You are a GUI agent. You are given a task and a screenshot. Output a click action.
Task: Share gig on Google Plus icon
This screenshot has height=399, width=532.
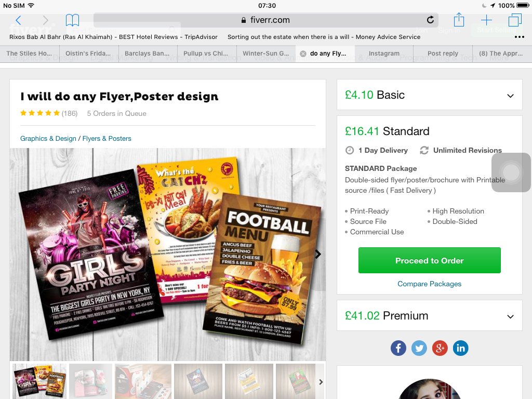tap(440, 348)
